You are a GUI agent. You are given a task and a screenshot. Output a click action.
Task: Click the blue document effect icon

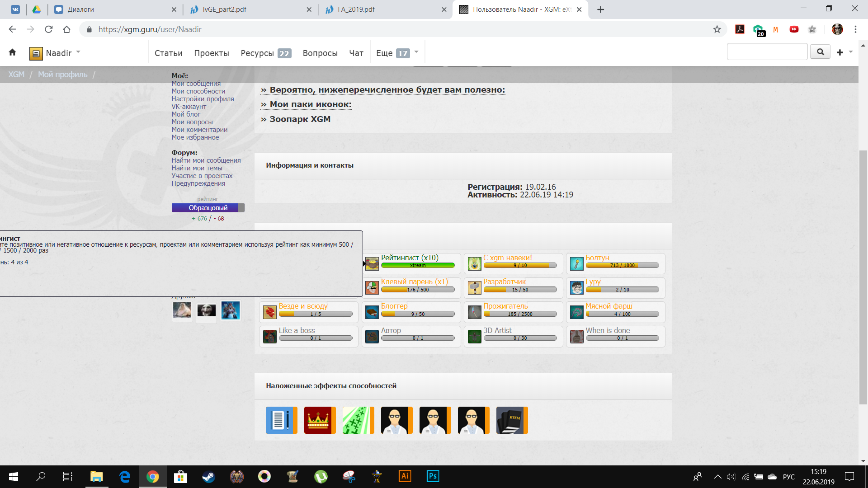coord(281,420)
